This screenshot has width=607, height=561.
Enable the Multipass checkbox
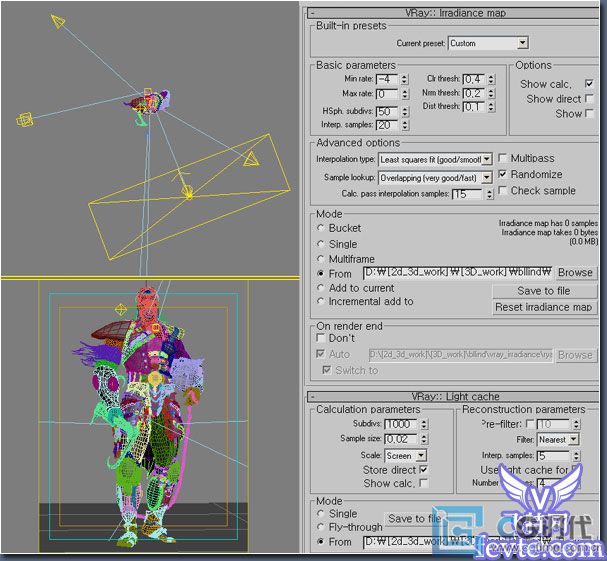(502, 158)
